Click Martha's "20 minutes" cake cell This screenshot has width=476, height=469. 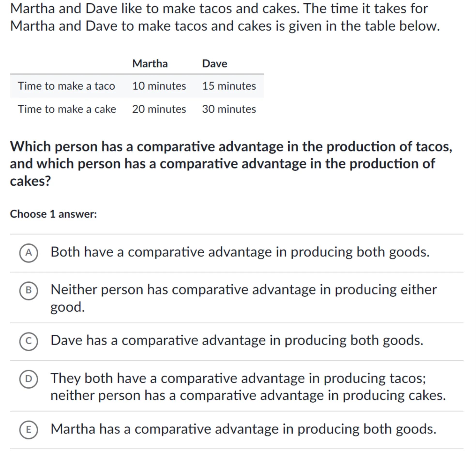click(159, 109)
